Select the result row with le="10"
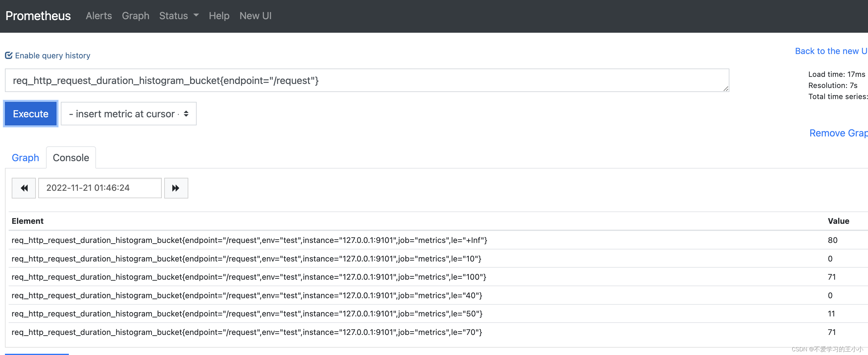Viewport: 868px width, 355px height. [x=438, y=259]
